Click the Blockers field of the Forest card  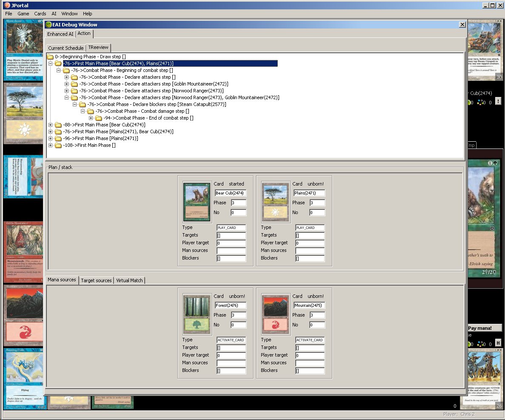coord(231,371)
